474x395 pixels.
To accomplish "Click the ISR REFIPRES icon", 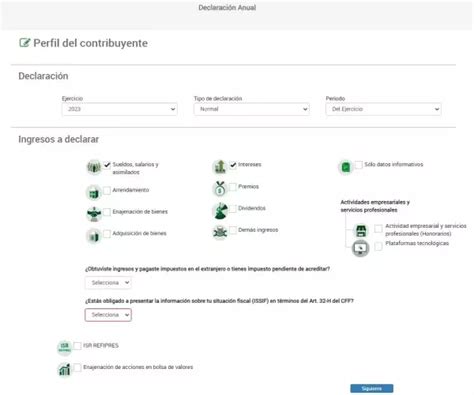I will point(64,348).
